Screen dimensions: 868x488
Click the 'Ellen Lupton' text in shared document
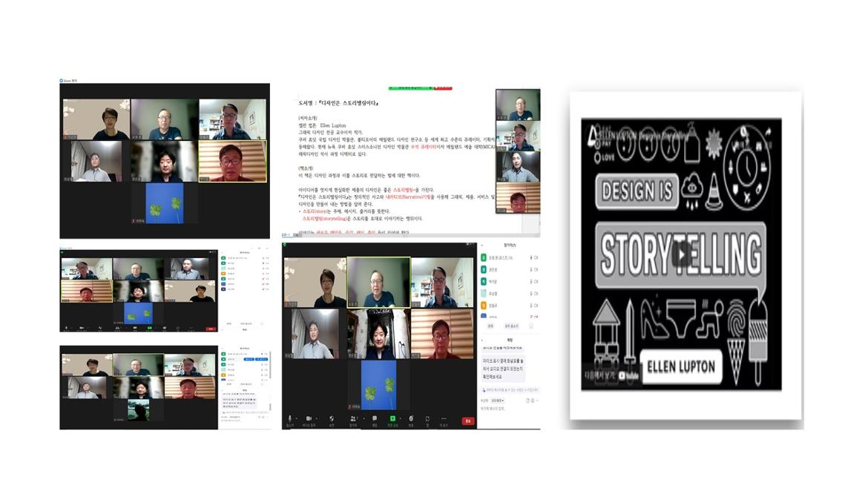[x=332, y=125]
